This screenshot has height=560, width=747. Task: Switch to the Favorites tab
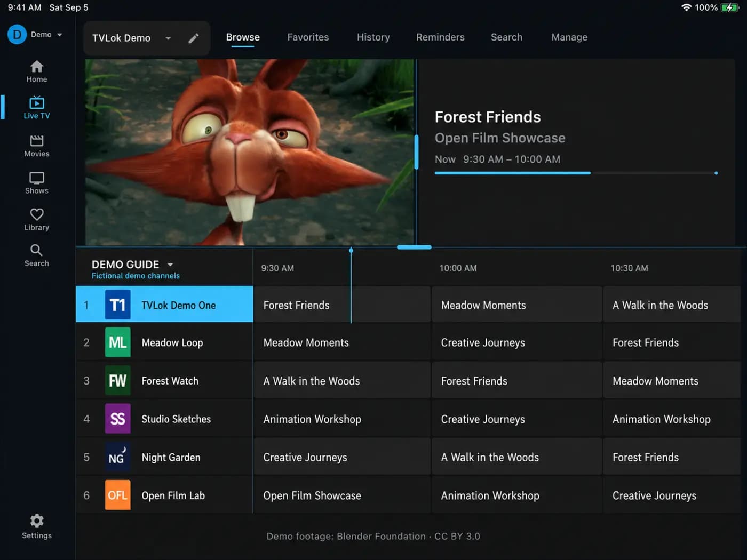[x=308, y=37]
